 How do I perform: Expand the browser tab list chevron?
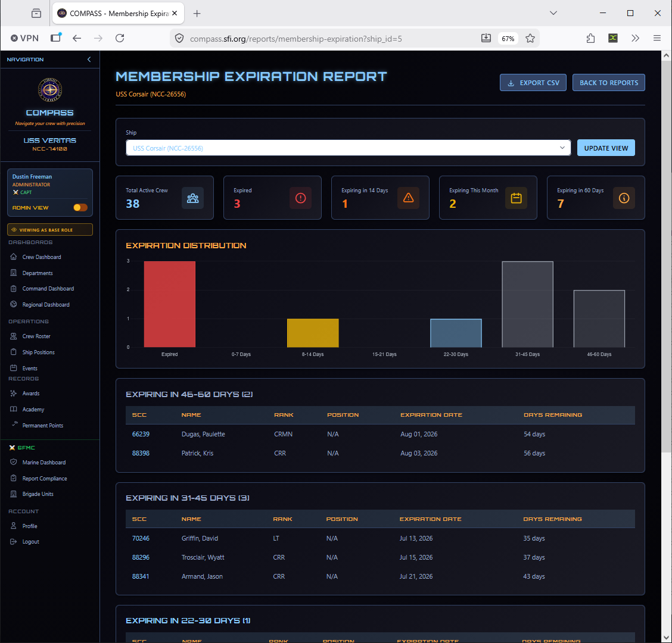(553, 13)
